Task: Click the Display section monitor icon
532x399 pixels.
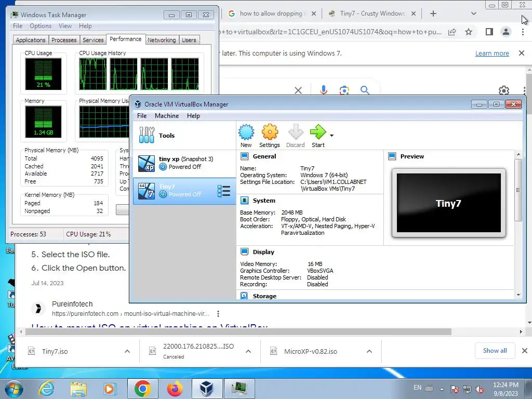Action: pos(244,252)
